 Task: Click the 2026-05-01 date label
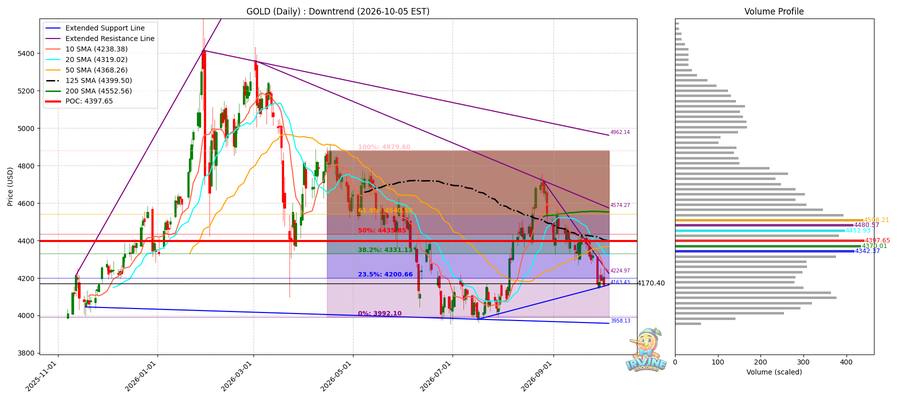tap(338, 376)
